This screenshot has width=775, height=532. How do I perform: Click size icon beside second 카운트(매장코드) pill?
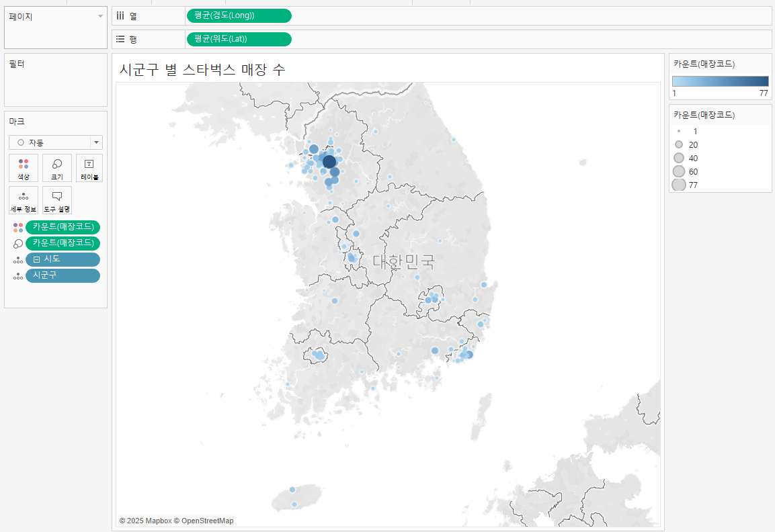pyautogui.click(x=17, y=244)
